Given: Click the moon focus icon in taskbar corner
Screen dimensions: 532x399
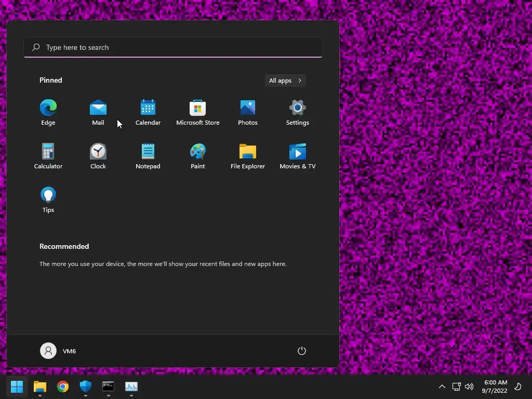Looking at the screenshot, I should (x=518, y=387).
